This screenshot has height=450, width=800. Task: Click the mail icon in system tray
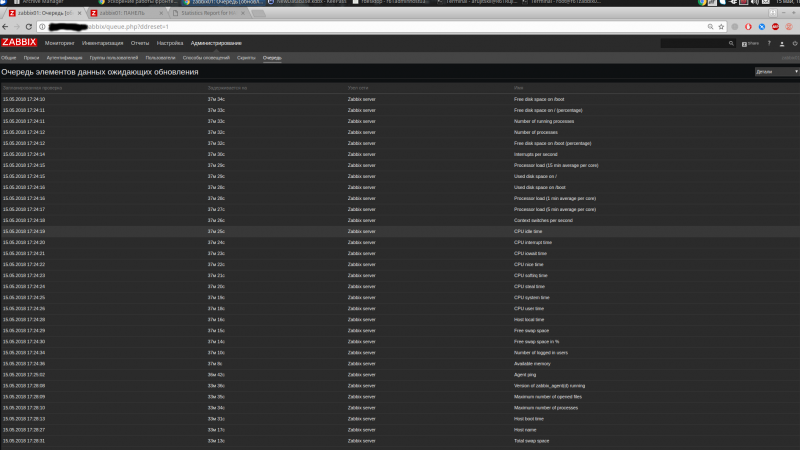766,2
